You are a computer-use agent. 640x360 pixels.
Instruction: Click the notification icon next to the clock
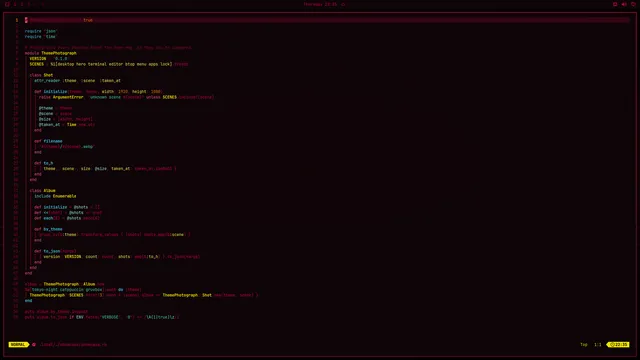pyautogui.click(x=343, y=4)
